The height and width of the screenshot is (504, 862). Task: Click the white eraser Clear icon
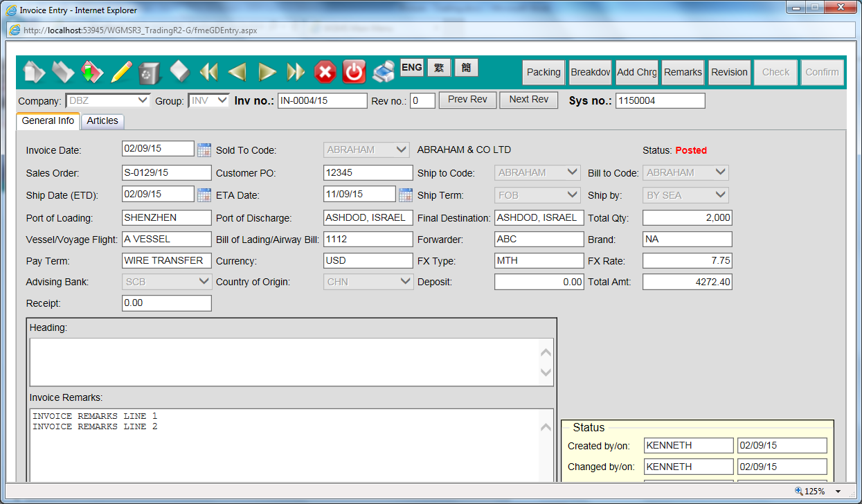point(179,71)
